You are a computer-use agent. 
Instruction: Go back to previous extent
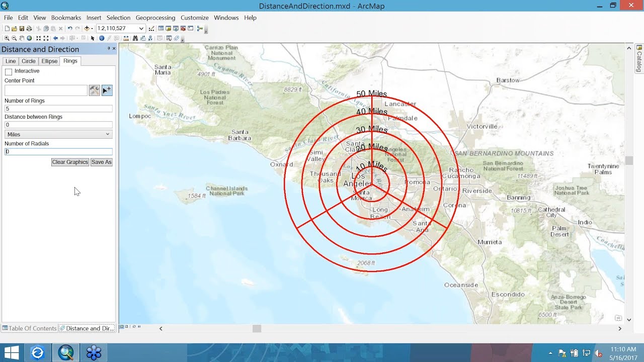[x=55, y=38]
